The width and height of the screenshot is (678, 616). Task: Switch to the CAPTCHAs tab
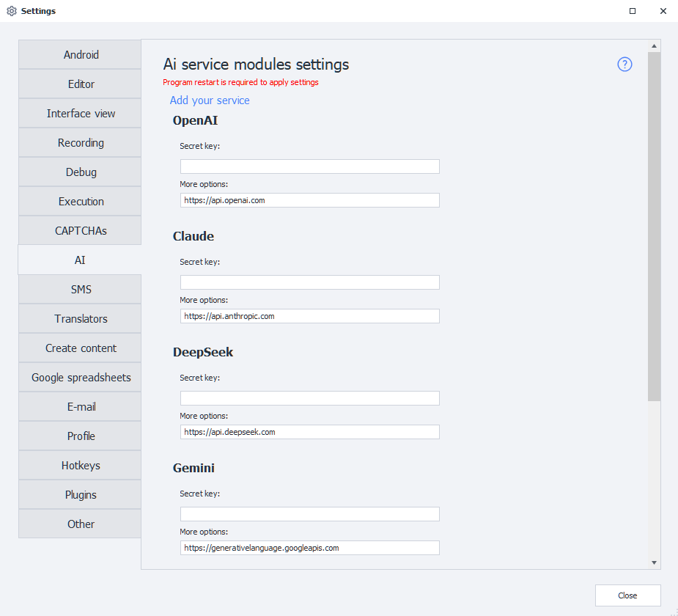[x=80, y=230]
